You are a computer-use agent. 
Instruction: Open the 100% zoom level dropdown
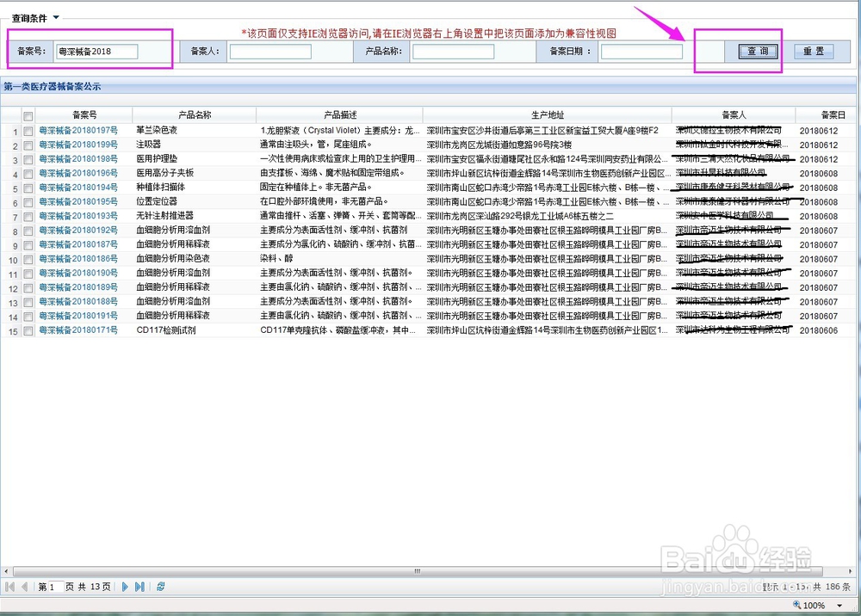point(839,606)
